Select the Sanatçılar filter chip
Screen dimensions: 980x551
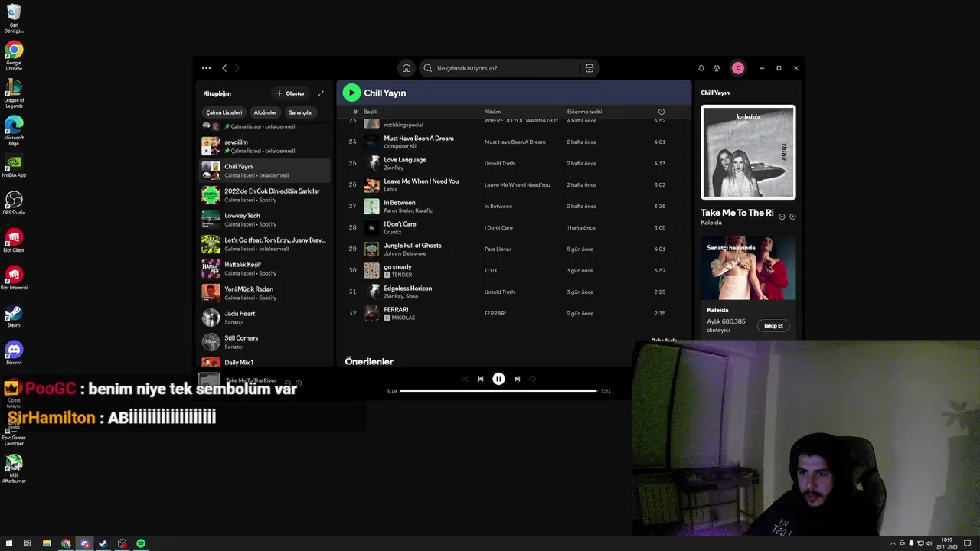click(301, 112)
